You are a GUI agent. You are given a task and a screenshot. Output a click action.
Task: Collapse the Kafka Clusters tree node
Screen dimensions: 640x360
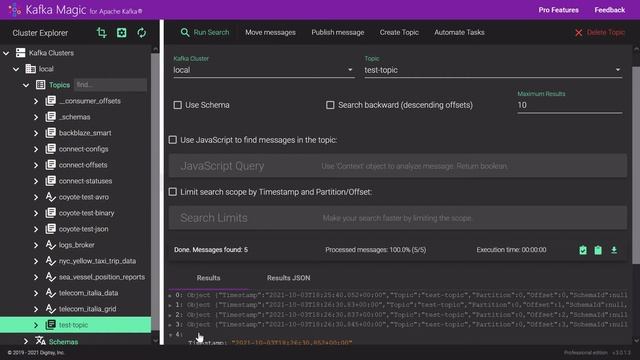tap(6, 53)
